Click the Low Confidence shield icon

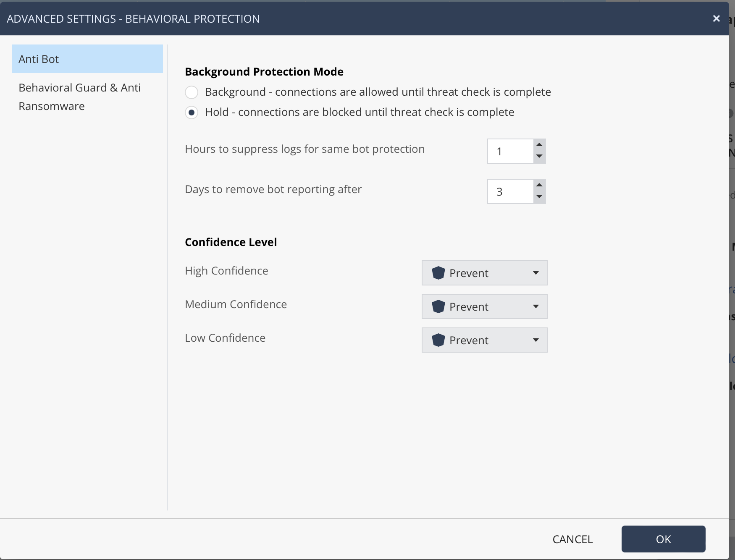438,340
